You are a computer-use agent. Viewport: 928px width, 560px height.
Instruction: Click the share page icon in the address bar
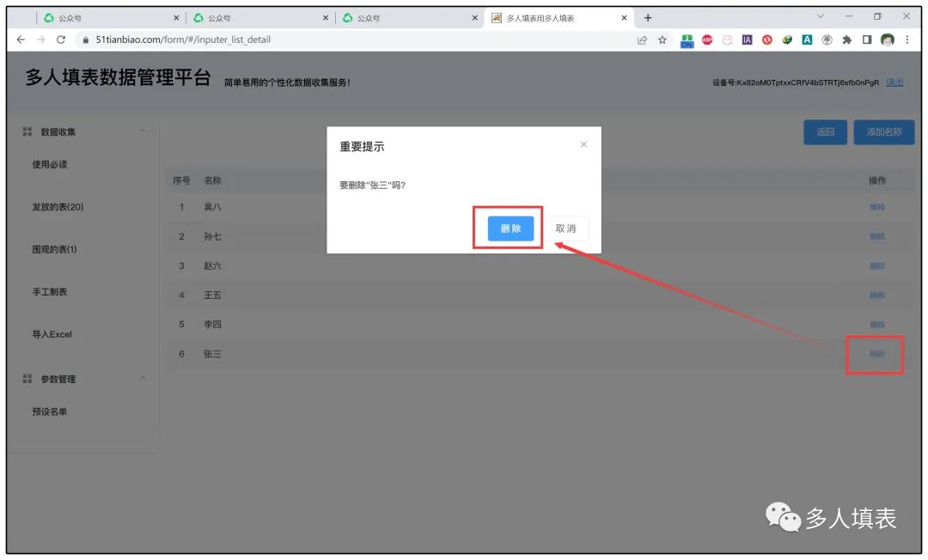[x=642, y=40]
